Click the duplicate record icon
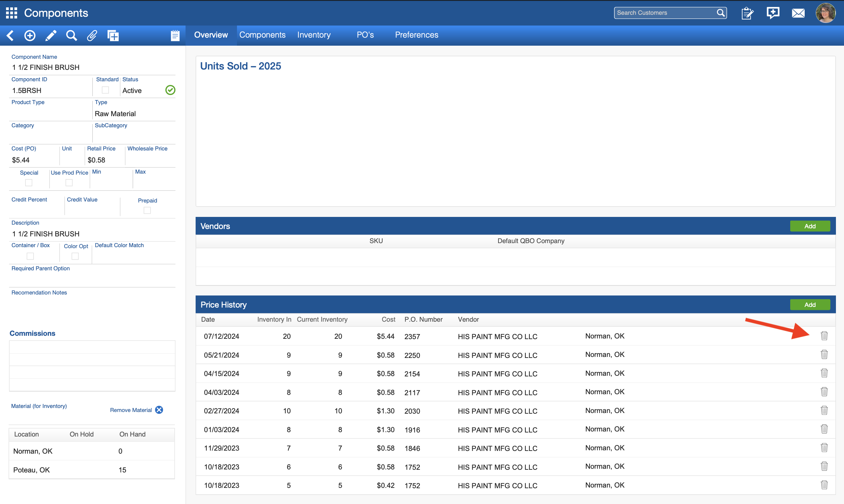The height and width of the screenshot is (504, 844). [x=113, y=35]
